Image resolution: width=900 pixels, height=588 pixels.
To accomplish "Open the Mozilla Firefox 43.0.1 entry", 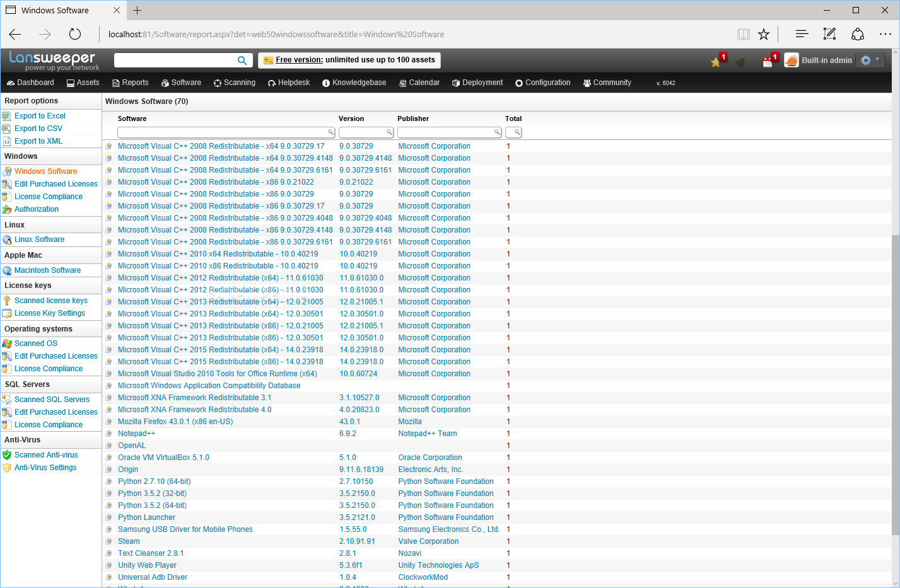I will point(175,422).
